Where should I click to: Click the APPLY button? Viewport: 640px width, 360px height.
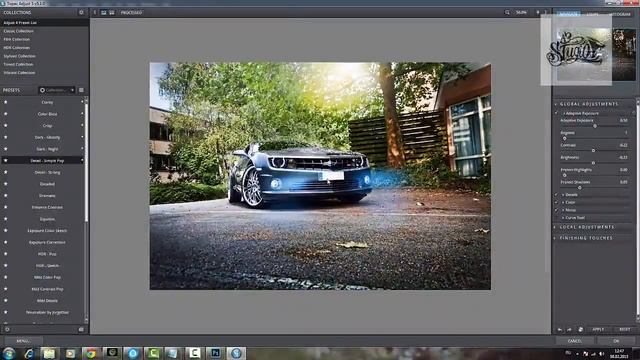pos(598,329)
